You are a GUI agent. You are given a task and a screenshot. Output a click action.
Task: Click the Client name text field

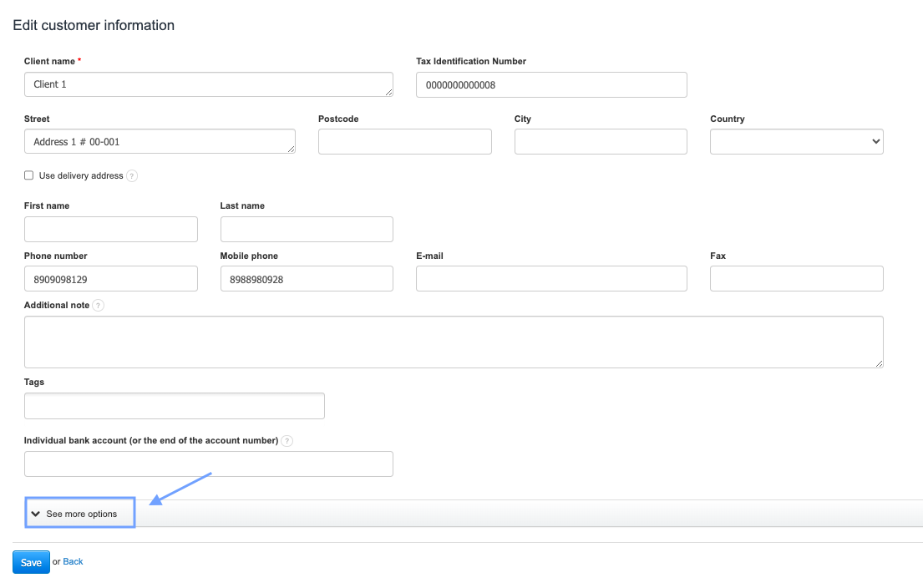coord(208,84)
